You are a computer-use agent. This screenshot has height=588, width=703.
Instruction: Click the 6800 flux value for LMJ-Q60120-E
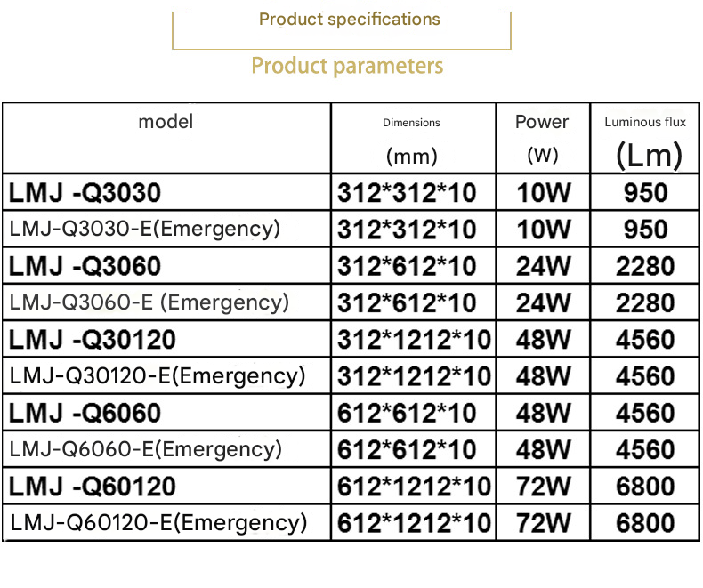click(645, 522)
